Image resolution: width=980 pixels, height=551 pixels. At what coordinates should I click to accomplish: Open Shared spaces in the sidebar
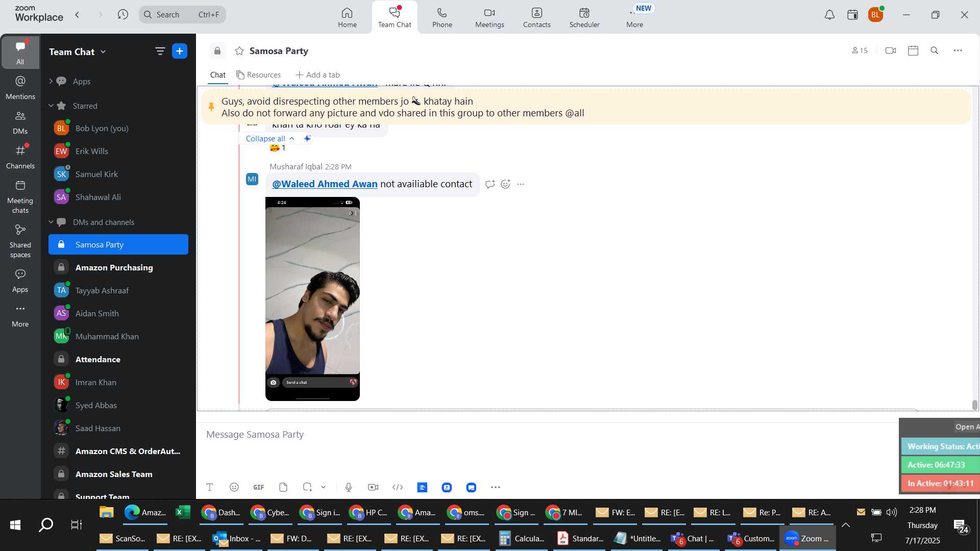pos(20,241)
